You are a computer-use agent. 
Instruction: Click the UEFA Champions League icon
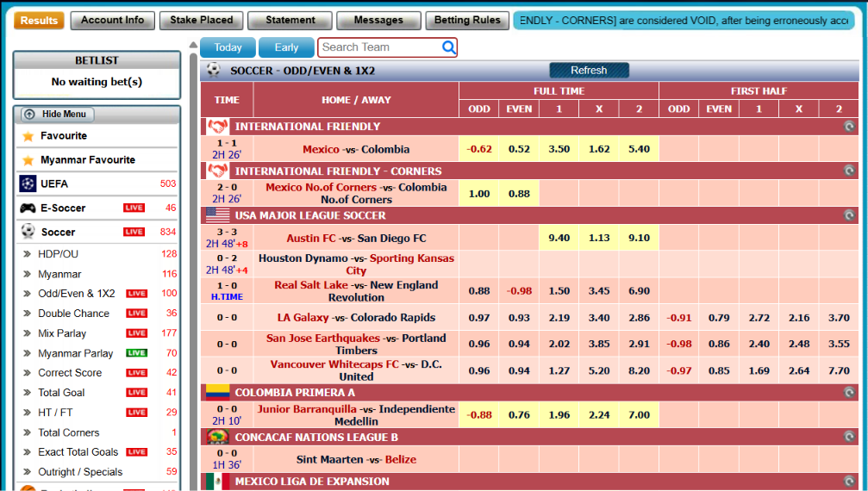click(28, 183)
